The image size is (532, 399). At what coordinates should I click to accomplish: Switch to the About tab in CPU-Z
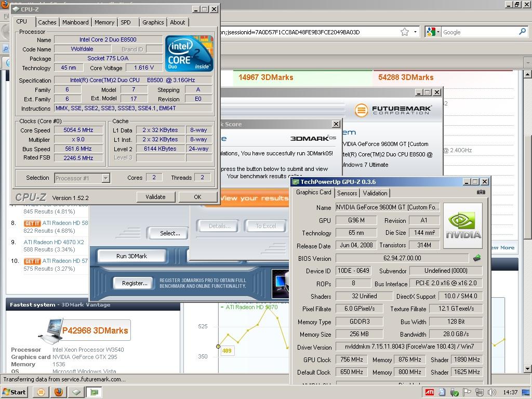tap(178, 22)
